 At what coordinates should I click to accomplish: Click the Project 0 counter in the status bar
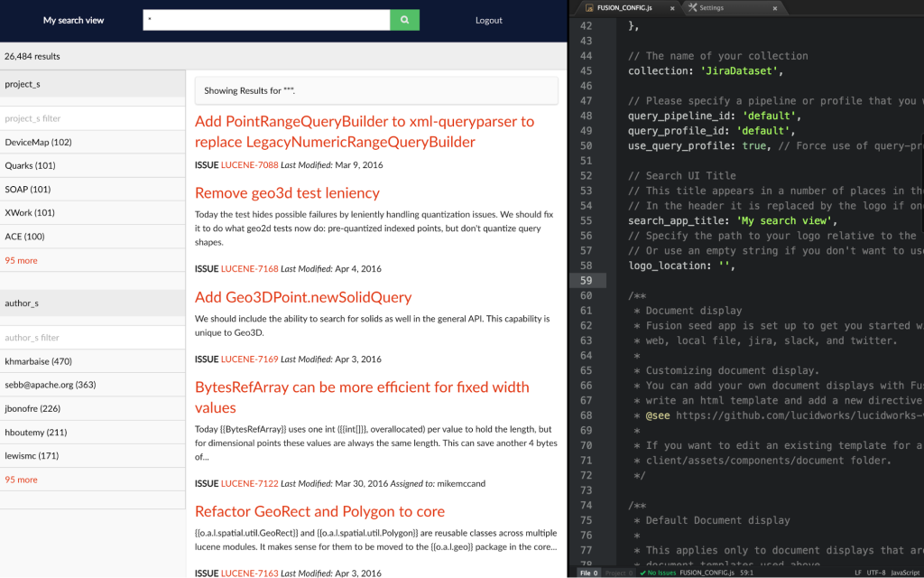617,572
